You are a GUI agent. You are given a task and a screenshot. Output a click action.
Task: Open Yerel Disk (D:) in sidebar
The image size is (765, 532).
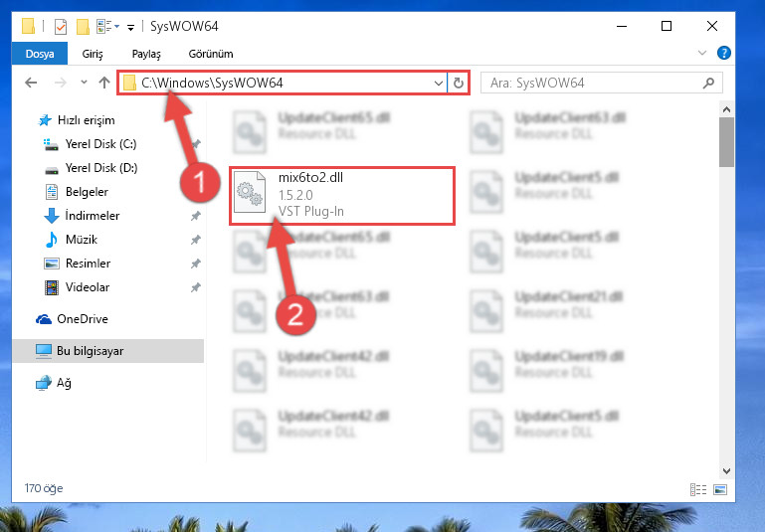(101, 168)
